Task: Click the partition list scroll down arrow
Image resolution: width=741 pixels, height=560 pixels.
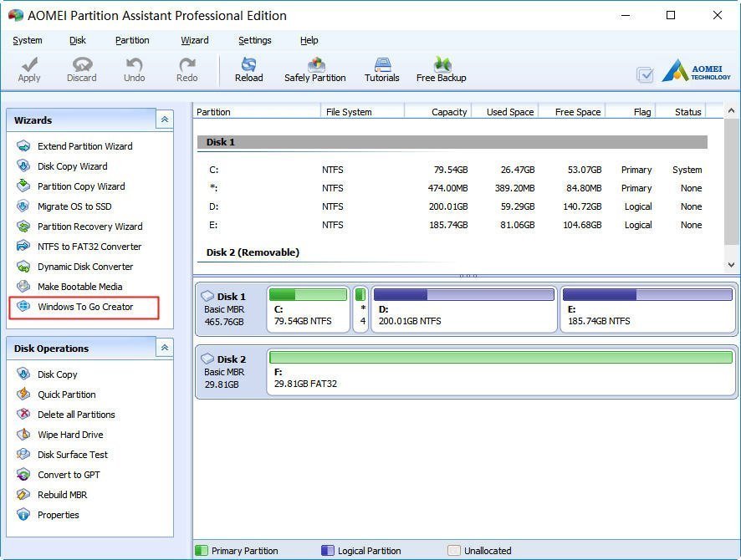Action: (x=730, y=264)
